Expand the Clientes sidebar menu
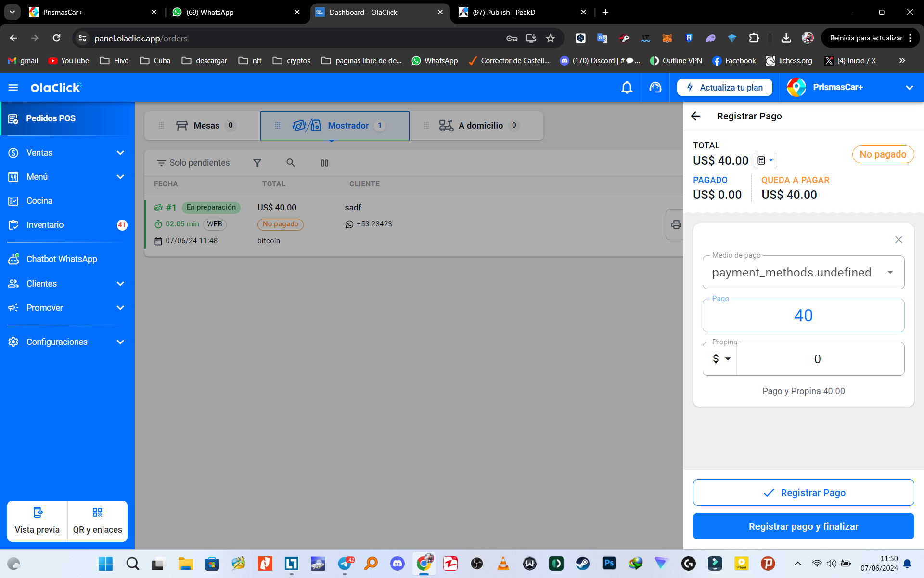The width and height of the screenshot is (924, 578). (67, 284)
